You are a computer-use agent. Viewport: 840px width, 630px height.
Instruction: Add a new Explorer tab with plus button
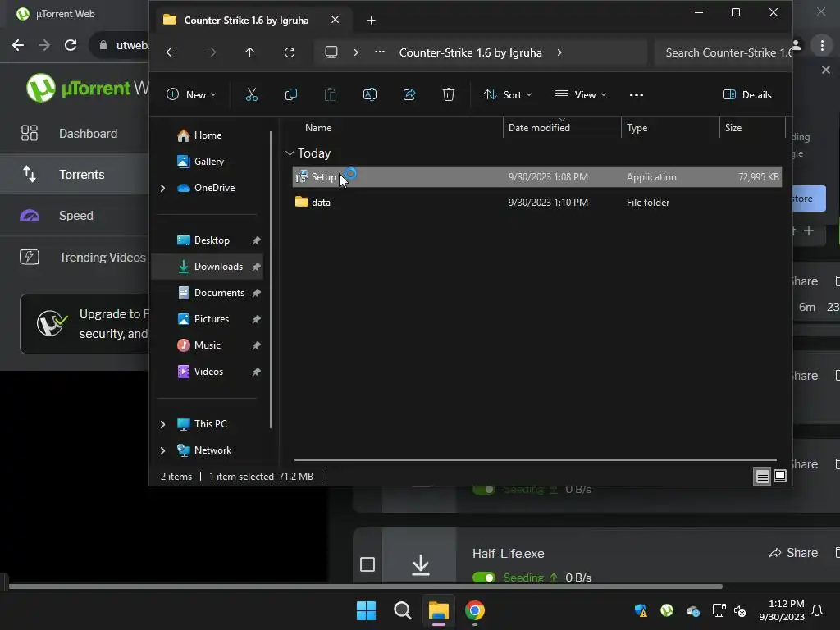pyautogui.click(x=371, y=21)
